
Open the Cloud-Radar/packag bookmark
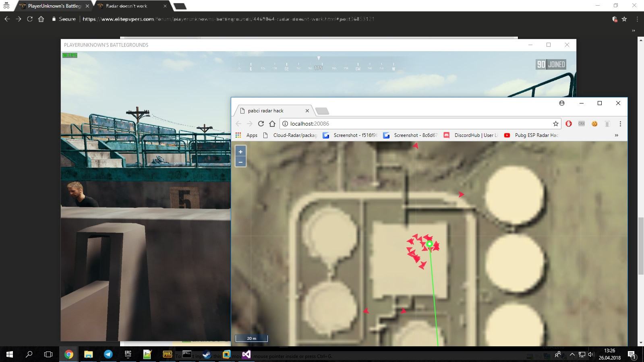290,135
